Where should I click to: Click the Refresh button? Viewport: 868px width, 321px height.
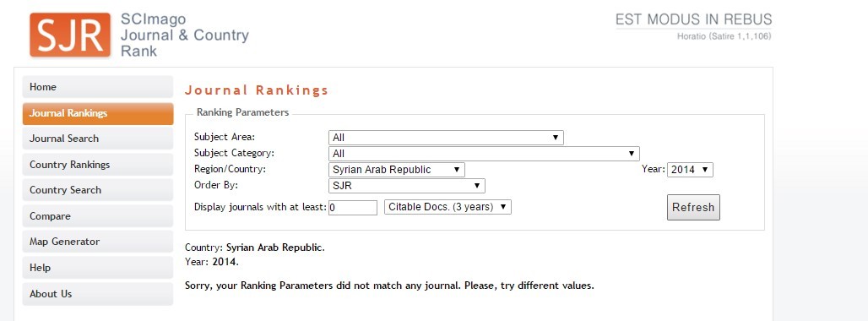tap(693, 208)
